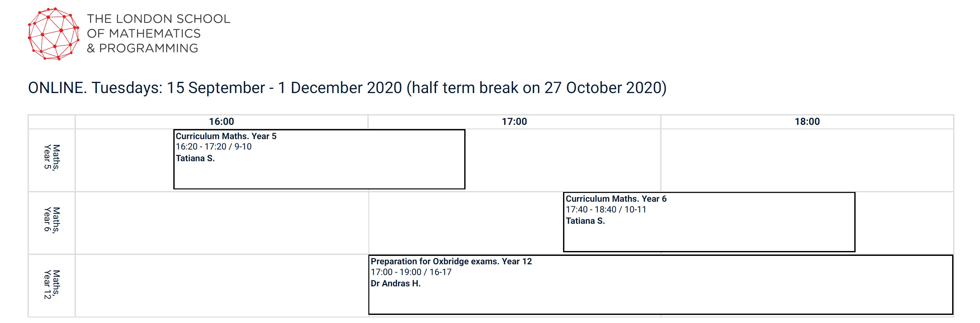The height and width of the screenshot is (323, 980).
Task: Click the 17:00 - 19:00 time text
Action: pyautogui.click(x=396, y=272)
